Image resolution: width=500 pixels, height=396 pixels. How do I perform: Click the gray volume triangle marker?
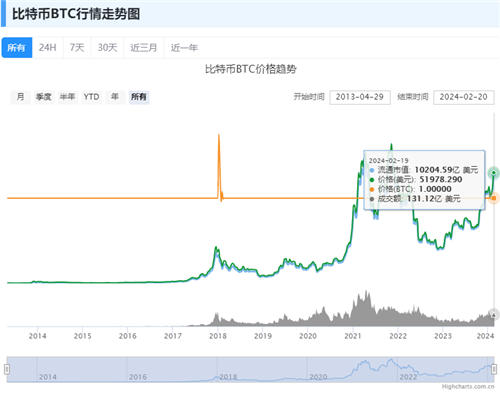coord(494,314)
